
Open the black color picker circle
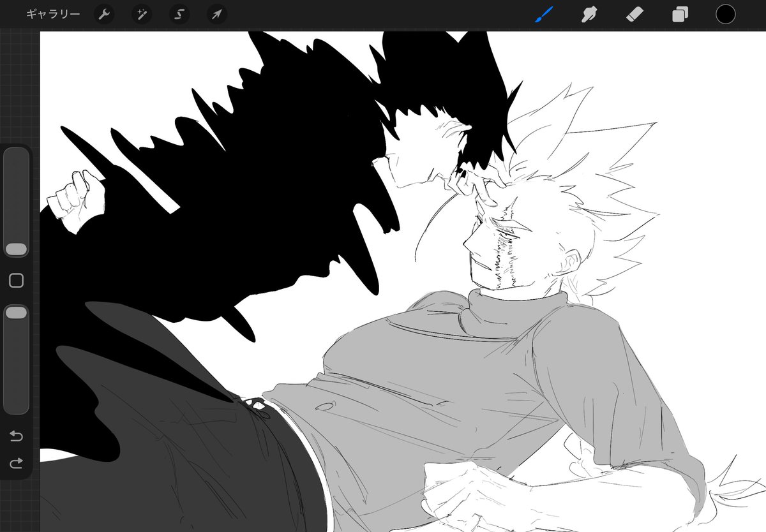(x=726, y=14)
